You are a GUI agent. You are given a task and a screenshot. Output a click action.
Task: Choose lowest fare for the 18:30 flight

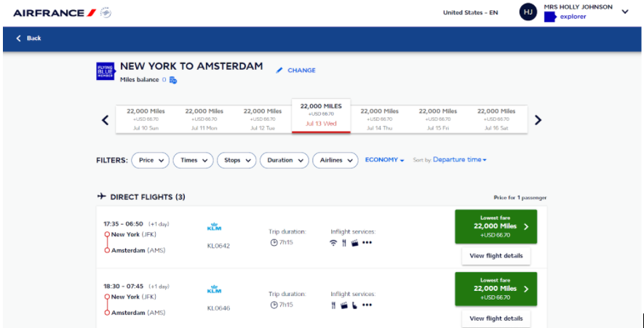click(496, 289)
